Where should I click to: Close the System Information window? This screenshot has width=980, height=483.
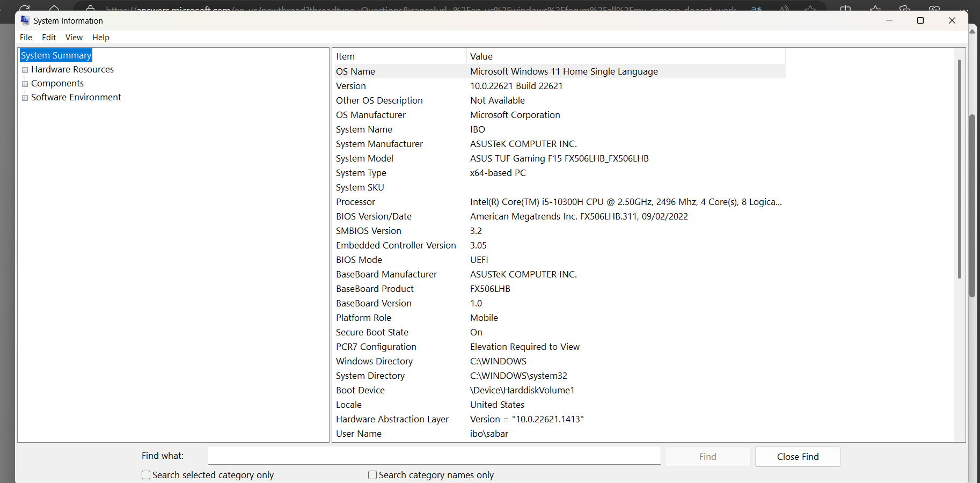[952, 20]
